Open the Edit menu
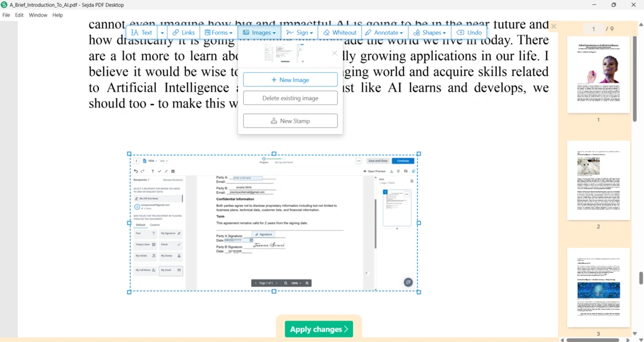Screen dimensions: 644x342 20,15
